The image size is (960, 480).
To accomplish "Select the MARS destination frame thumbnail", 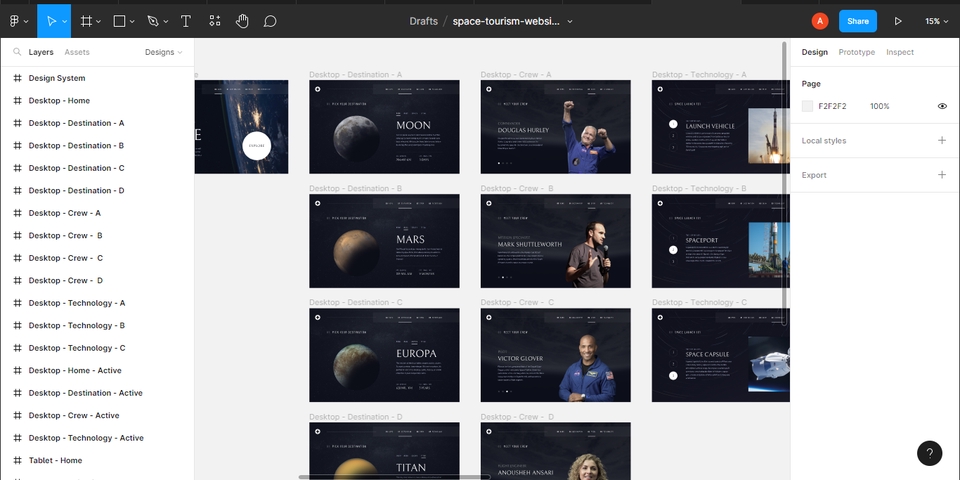I will [x=384, y=241].
